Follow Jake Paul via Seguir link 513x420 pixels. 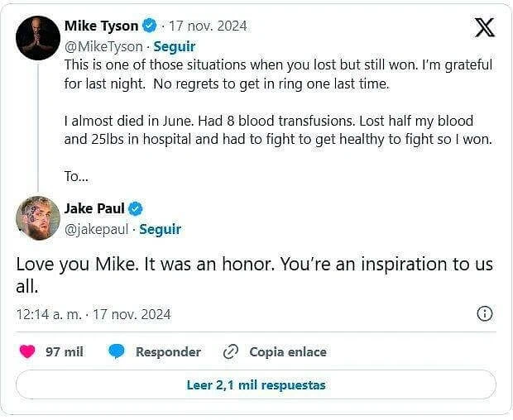click(160, 229)
